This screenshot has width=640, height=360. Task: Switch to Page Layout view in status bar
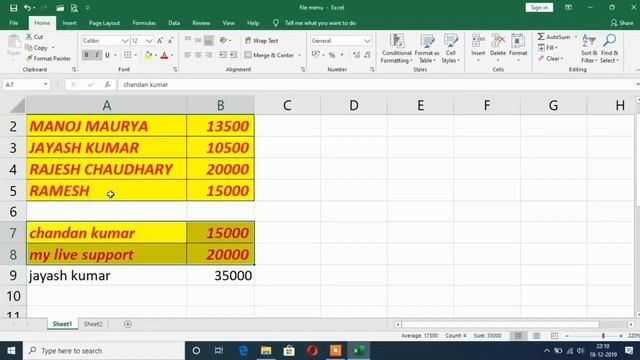tap(536, 336)
